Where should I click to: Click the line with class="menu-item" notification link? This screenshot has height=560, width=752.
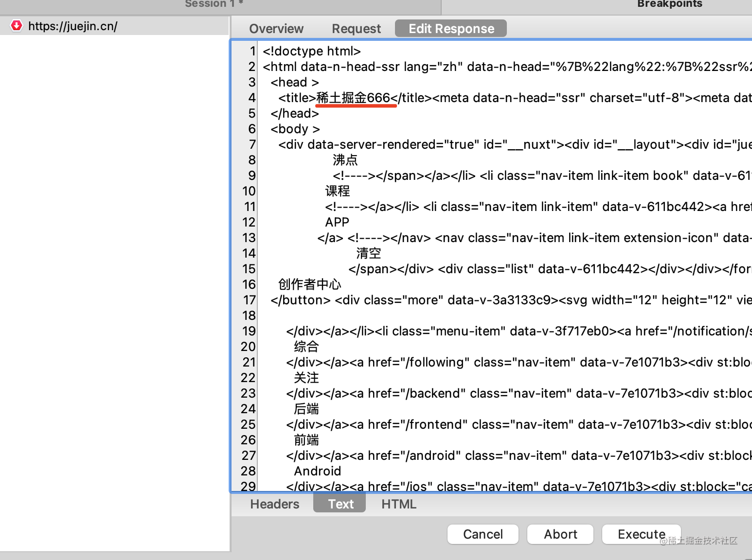pyautogui.click(x=519, y=331)
